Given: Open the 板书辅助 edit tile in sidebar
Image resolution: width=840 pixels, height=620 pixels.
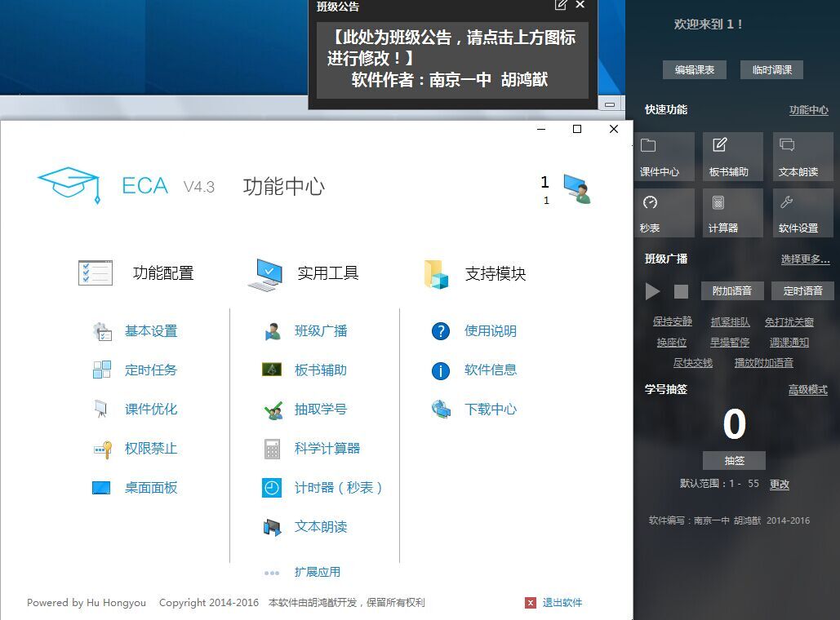Looking at the screenshot, I should coord(733,157).
